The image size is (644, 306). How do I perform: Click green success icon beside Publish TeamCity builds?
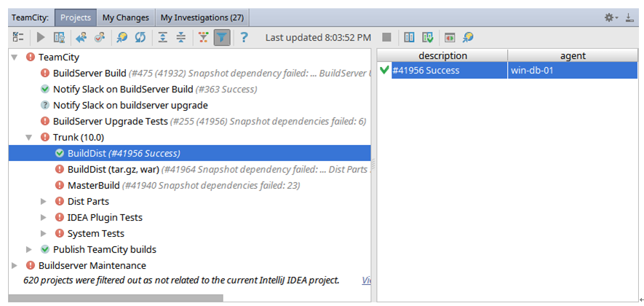pyautogui.click(x=45, y=249)
